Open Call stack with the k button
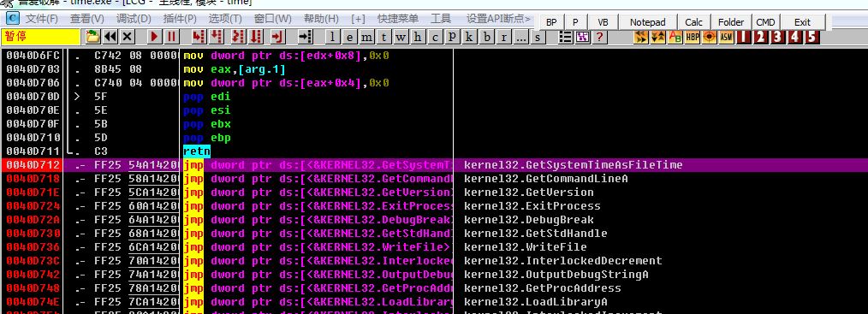Image resolution: width=868 pixels, height=314 pixels. tap(469, 37)
